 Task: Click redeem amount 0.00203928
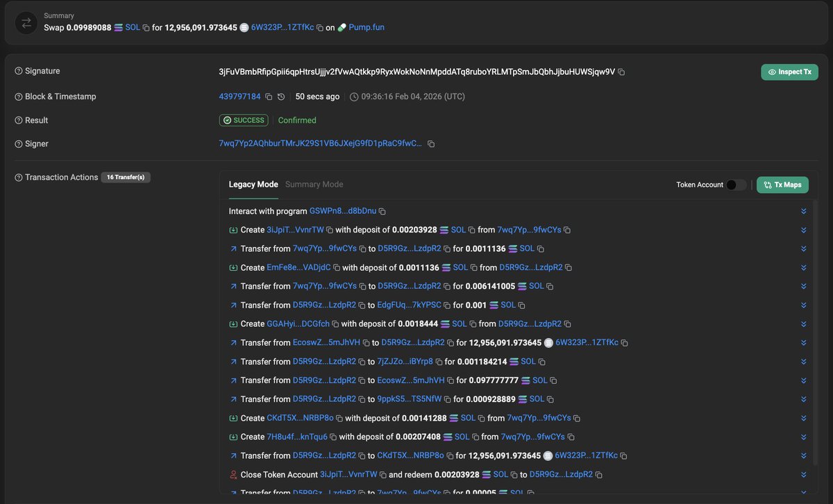[457, 475]
